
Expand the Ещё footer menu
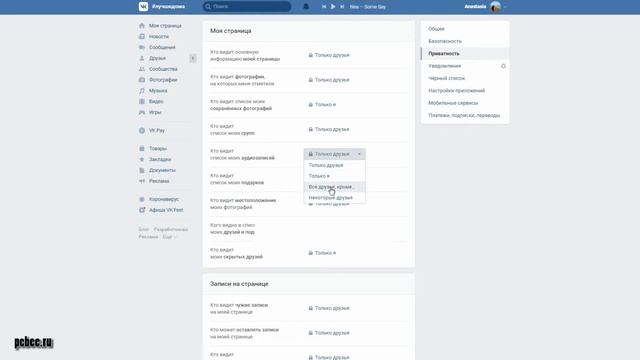[x=169, y=237]
